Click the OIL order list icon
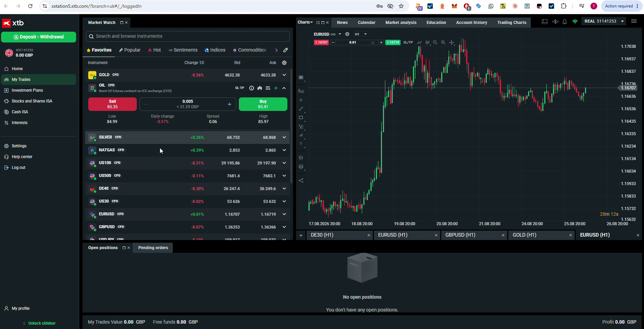Viewport: 644px width, 329px height. pyautogui.click(x=268, y=88)
